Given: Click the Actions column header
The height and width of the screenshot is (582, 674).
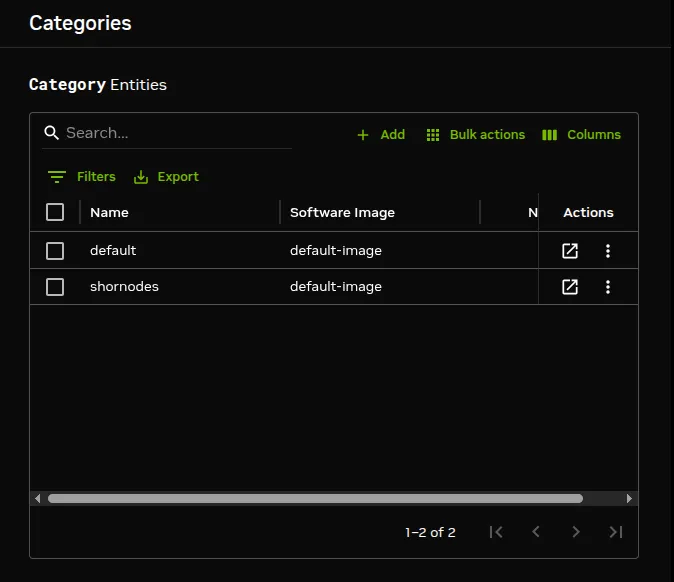Looking at the screenshot, I should point(588,212).
